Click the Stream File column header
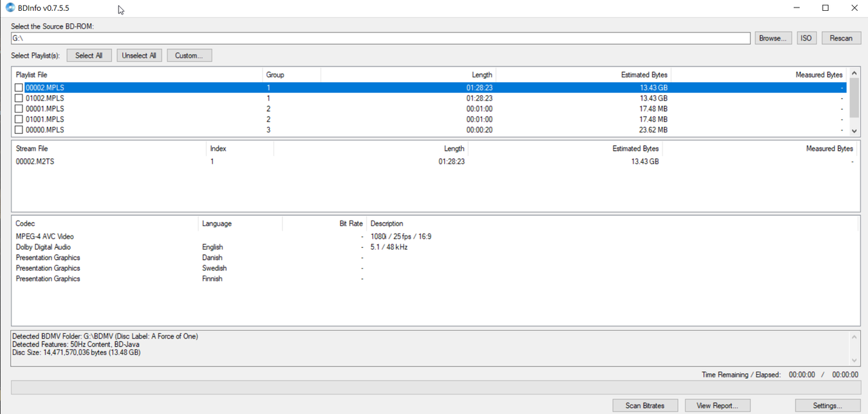This screenshot has width=868, height=414. tap(108, 149)
